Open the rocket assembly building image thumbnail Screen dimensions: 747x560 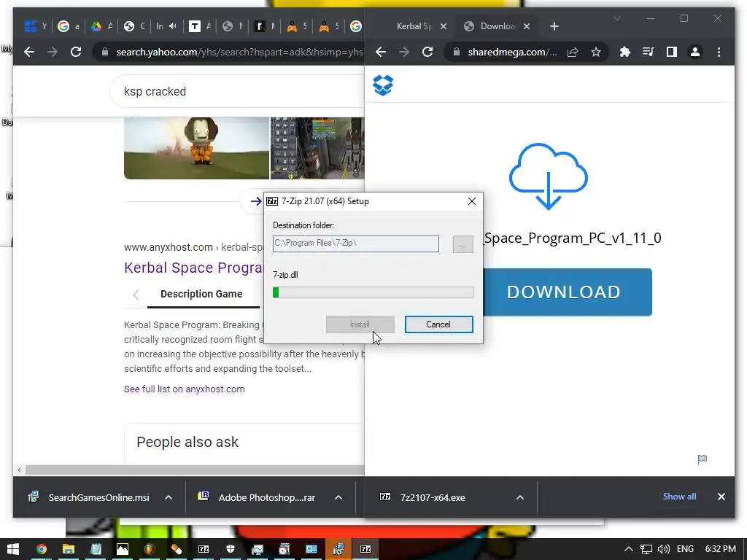point(317,148)
